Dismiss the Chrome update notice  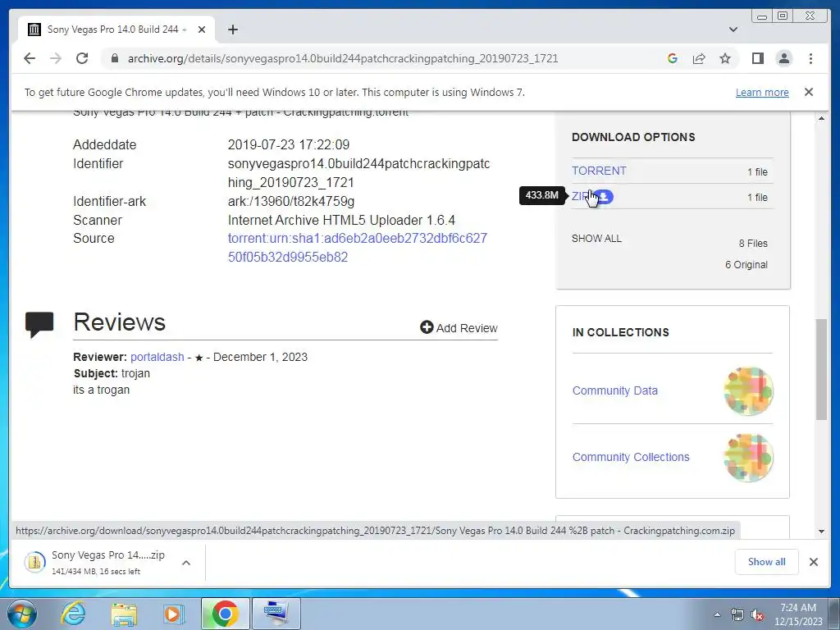[x=809, y=92]
